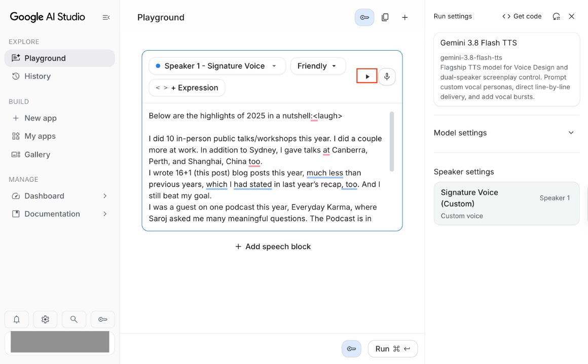Click the 'Speaker 1' label in speaker card

pyautogui.click(x=555, y=198)
